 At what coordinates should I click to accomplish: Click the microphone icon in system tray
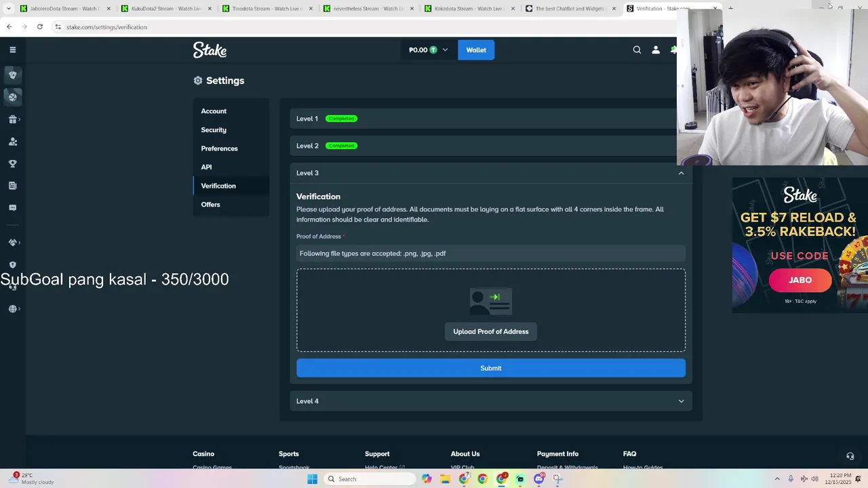(791, 479)
